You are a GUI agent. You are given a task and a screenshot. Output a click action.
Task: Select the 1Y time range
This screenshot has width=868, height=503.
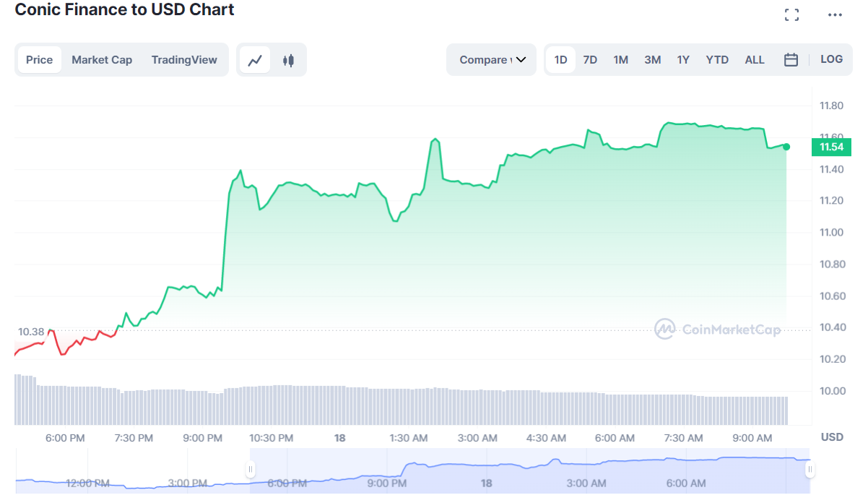click(x=683, y=60)
